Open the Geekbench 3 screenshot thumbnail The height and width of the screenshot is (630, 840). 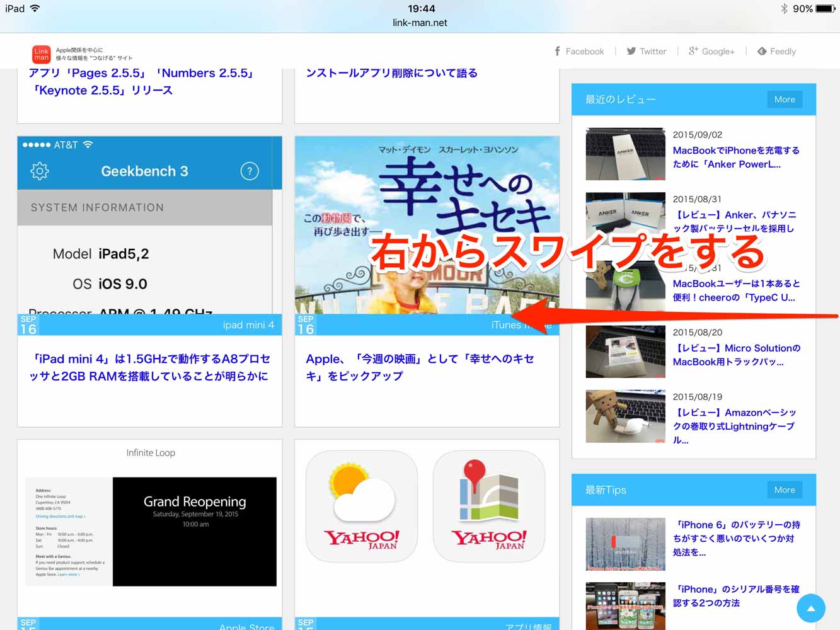click(150, 225)
